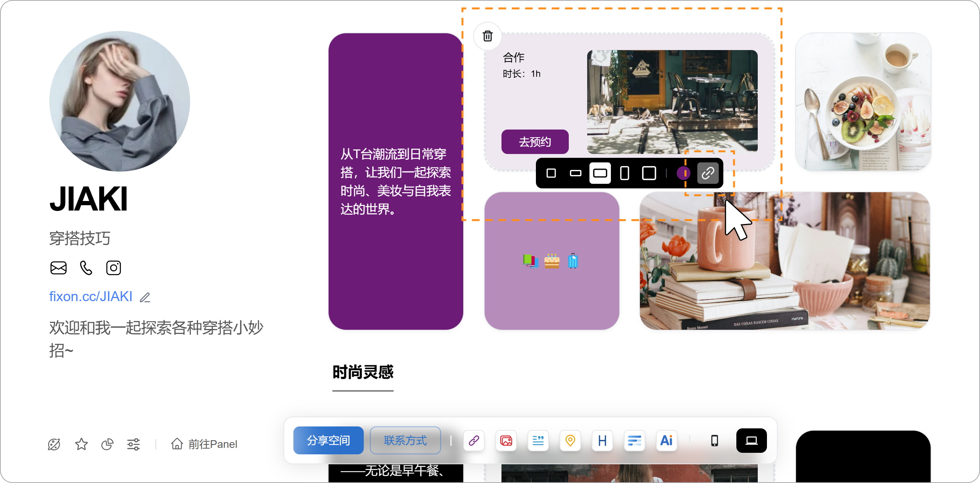Viewport: 980px width, 483px height.
Task: Add a heading block with H icon
Action: [x=602, y=441]
